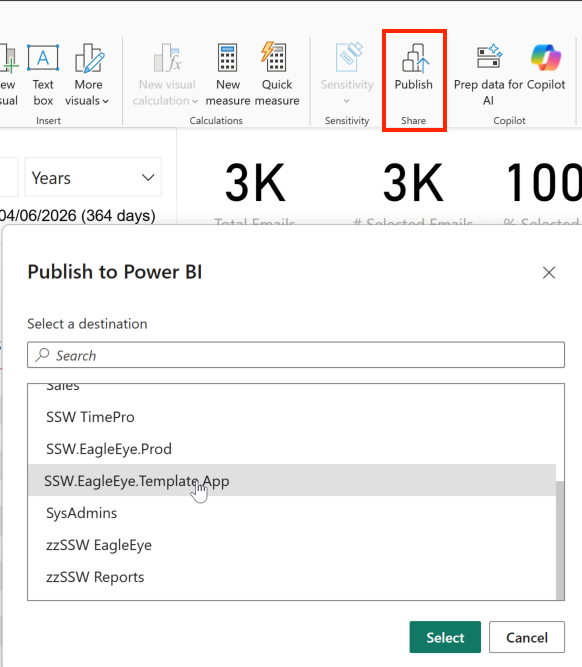Click the New visual calculation button
The height and width of the screenshot is (667, 582).
(x=165, y=75)
